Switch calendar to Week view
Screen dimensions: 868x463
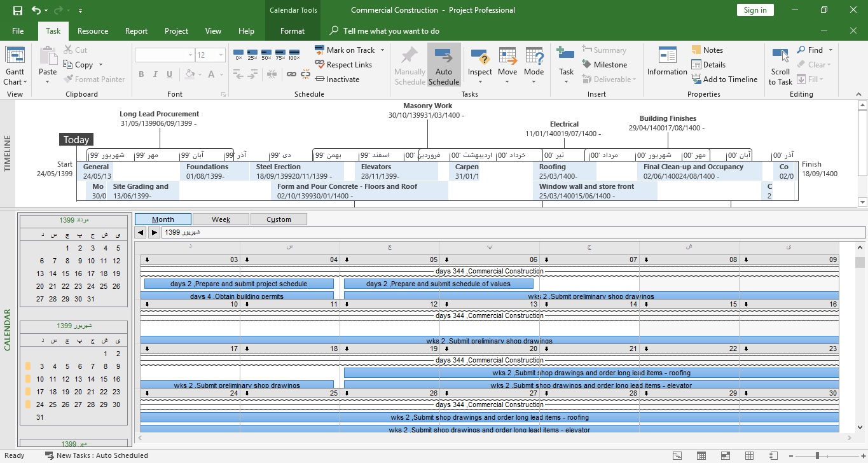pyautogui.click(x=221, y=219)
